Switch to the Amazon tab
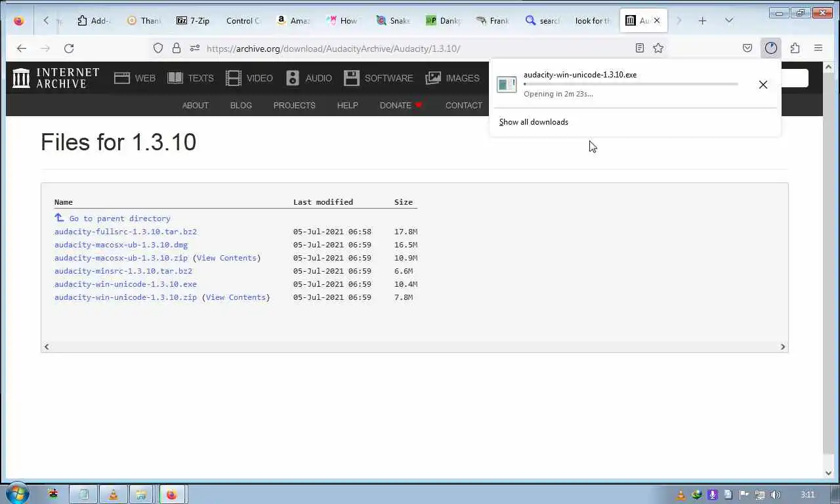The image size is (840, 504). 293,20
